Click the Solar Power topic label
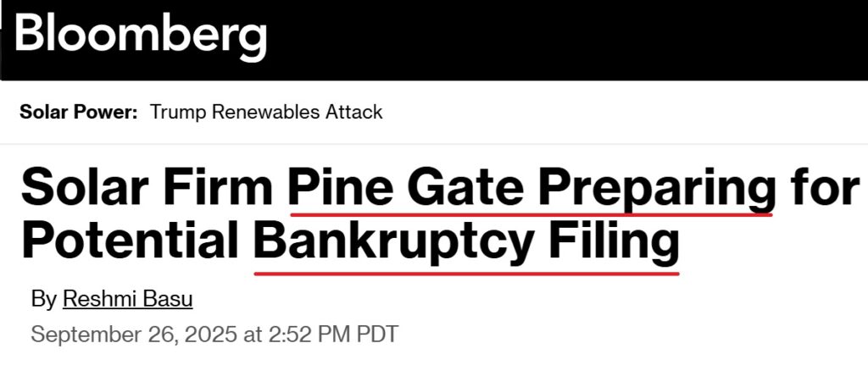Image resolution: width=868 pixels, height=382 pixels. 78,112
